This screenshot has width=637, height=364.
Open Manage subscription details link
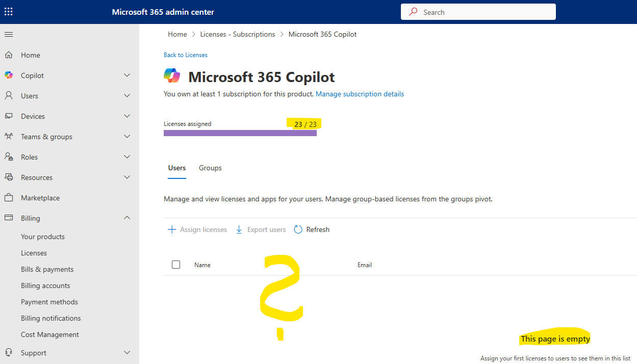360,94
